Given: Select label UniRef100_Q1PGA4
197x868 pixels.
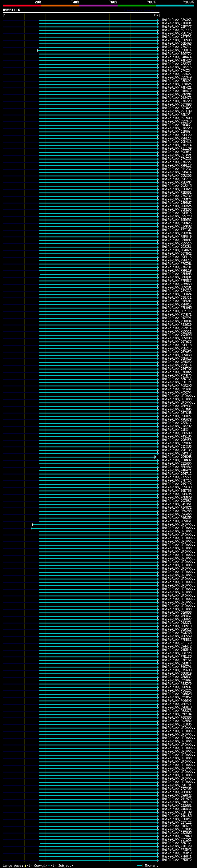Looking at the screenshot, I should tap(177, 131).
